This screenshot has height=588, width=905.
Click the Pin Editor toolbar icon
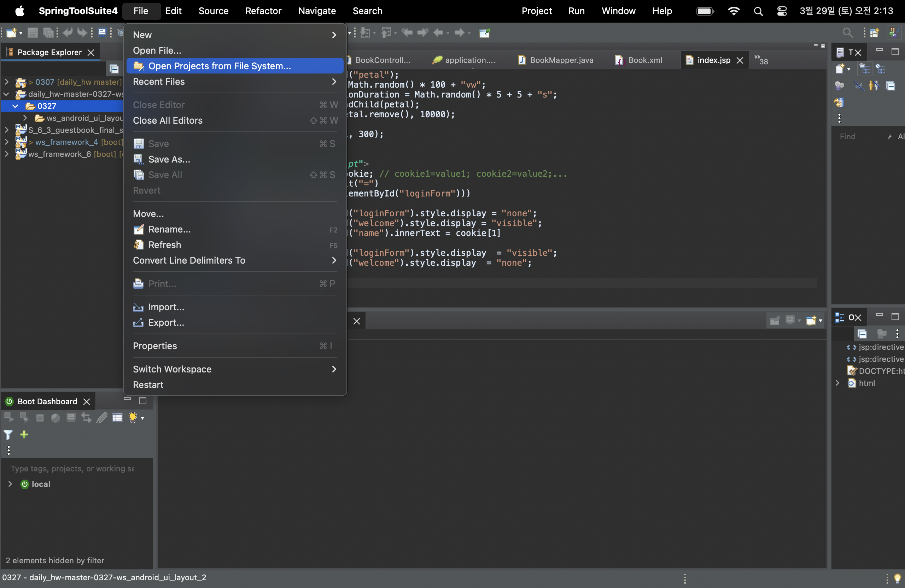(x=484, y=33)
